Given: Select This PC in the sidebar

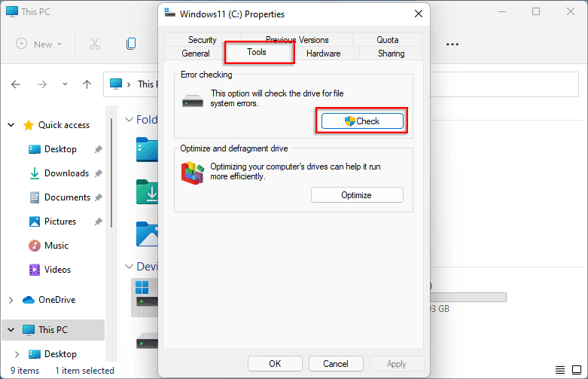Looking at the screenshot, I should 53,329.
